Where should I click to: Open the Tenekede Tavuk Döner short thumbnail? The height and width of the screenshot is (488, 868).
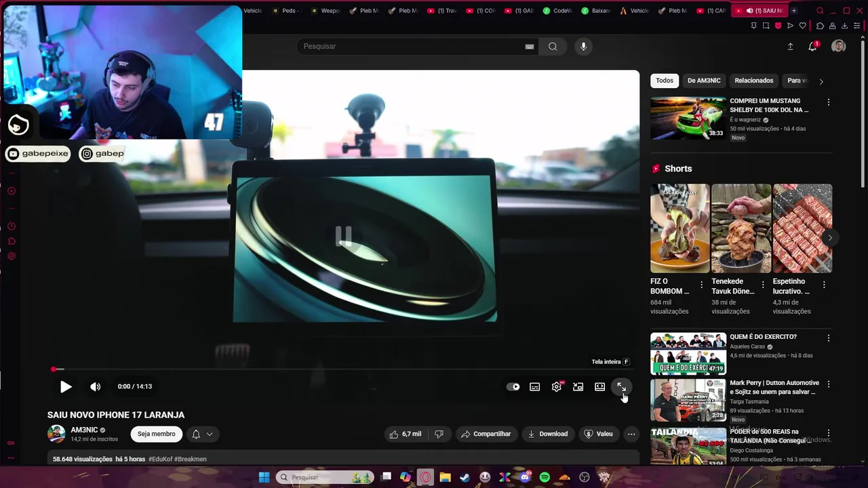pyautogui.click(x=741, y=228)
